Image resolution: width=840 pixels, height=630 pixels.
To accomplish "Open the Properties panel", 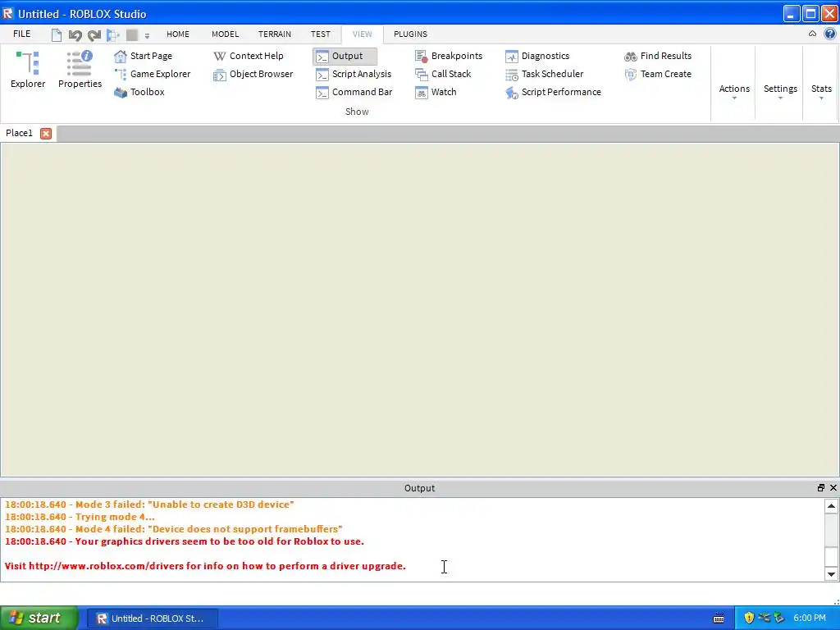I will [80, 70].
